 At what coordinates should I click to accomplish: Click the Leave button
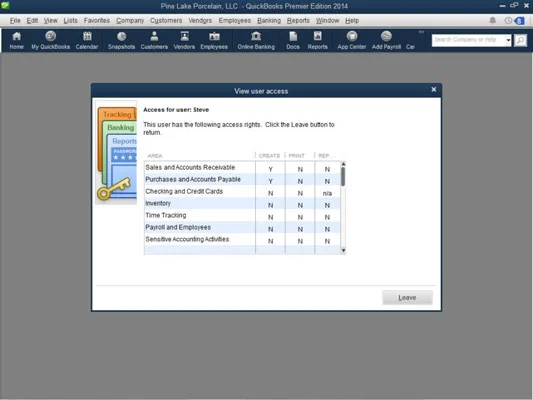pyautogui.click(x=407, y=298)
